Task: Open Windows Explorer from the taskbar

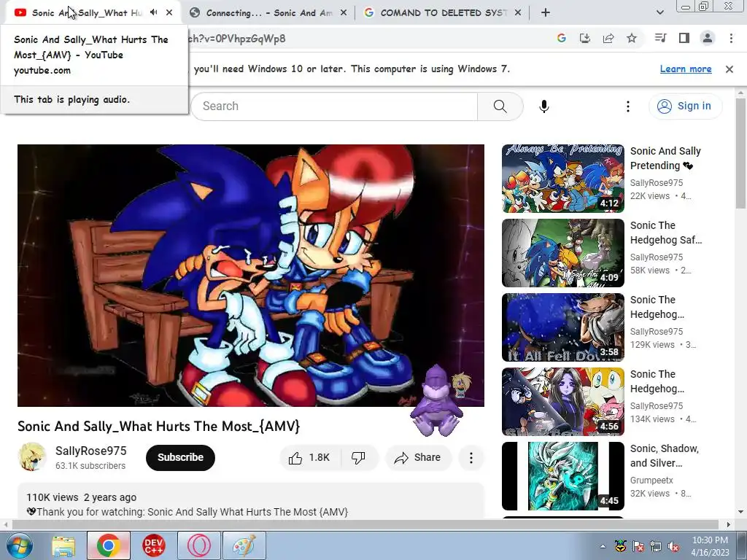Action: (63, 545)
